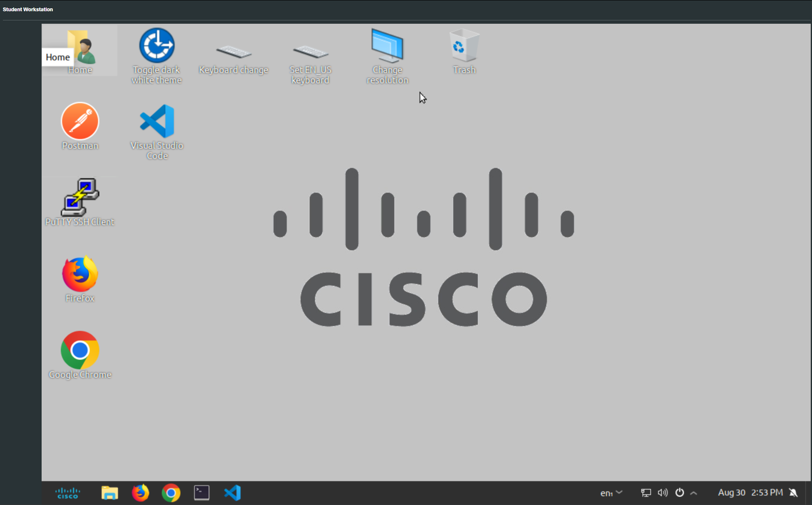Open file manager from the taskbar
Image resolution: width=812 pixels, height=505 pixels.
(x=109, y=493)
